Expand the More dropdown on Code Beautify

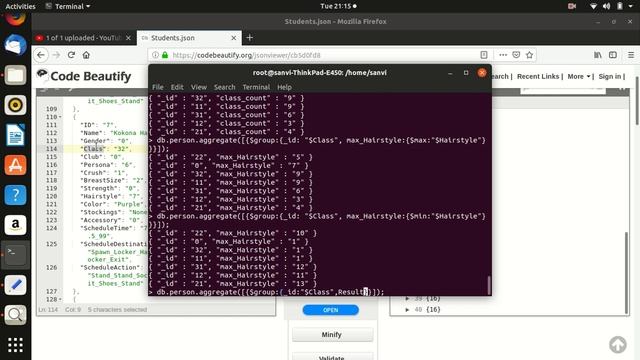coord(579,76)
